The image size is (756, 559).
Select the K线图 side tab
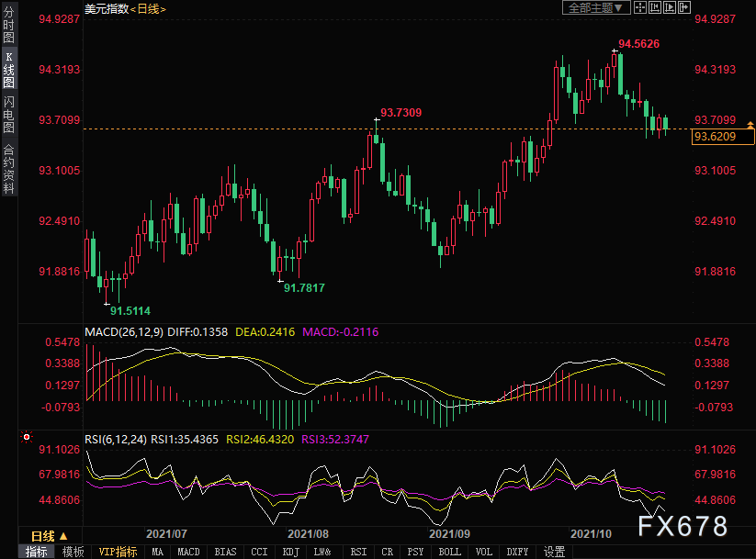coord(9,70)
